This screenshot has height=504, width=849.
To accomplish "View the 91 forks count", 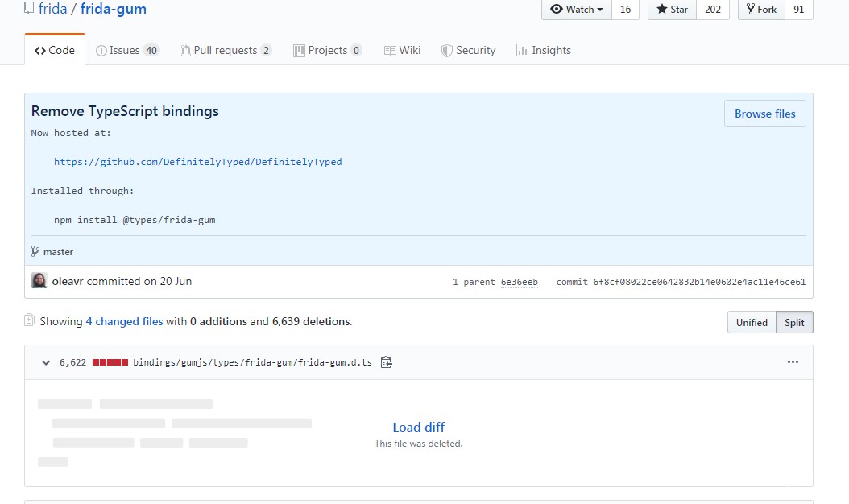I will (798, 9).
